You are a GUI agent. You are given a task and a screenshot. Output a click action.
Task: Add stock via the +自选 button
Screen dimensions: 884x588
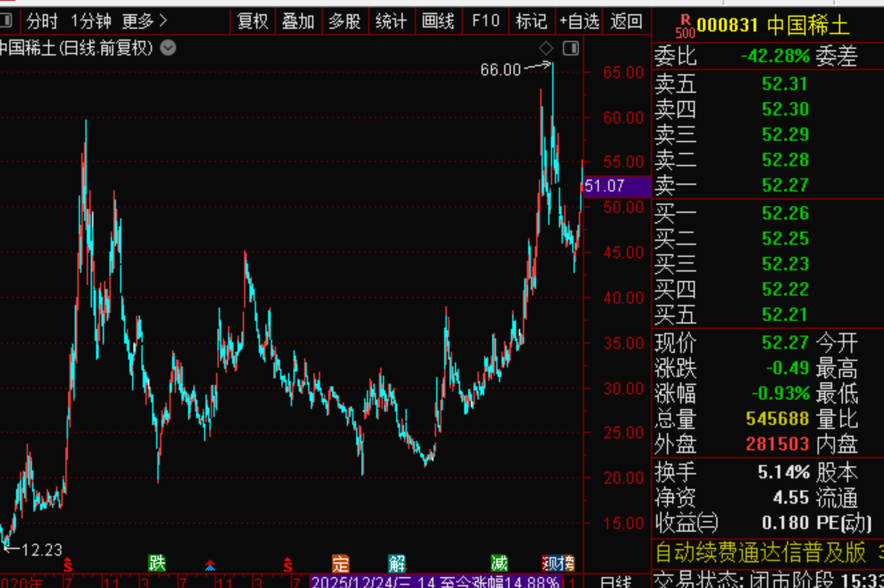pyautogui.click(x=579, y=21)
